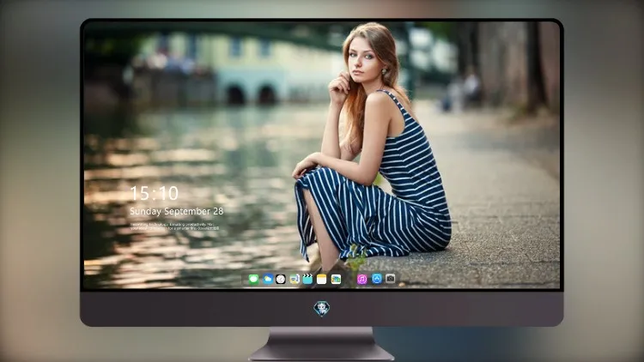Open the Clock app in the dock
Image resolution: width=644 pixels, height=362 pixels.
point(281,279)
